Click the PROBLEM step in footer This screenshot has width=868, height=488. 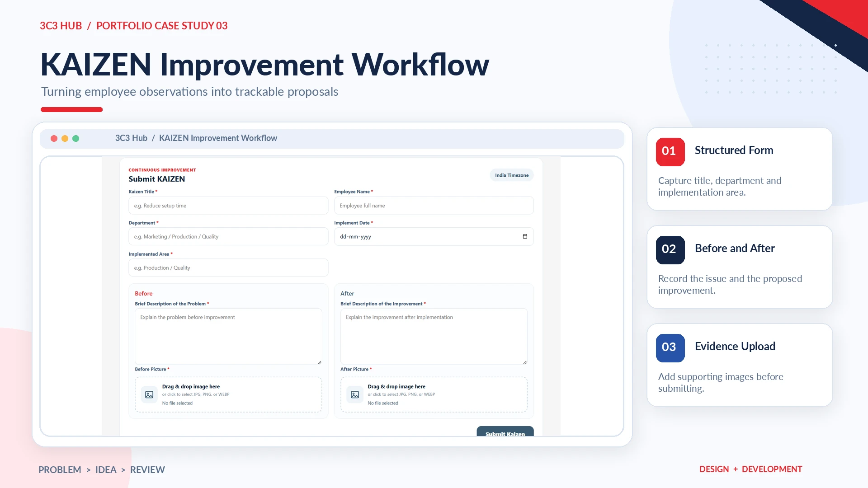click(x=60, y=470)
